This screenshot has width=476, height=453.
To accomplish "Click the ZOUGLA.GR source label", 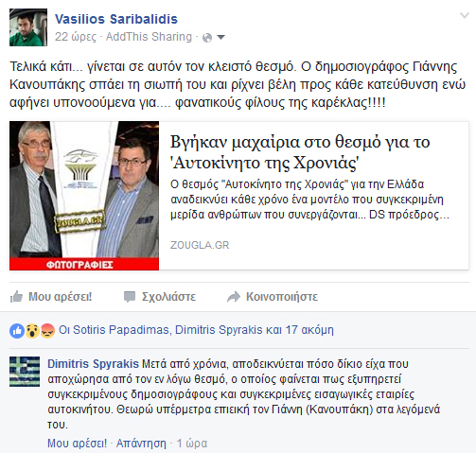I will (x=200, y=245).
